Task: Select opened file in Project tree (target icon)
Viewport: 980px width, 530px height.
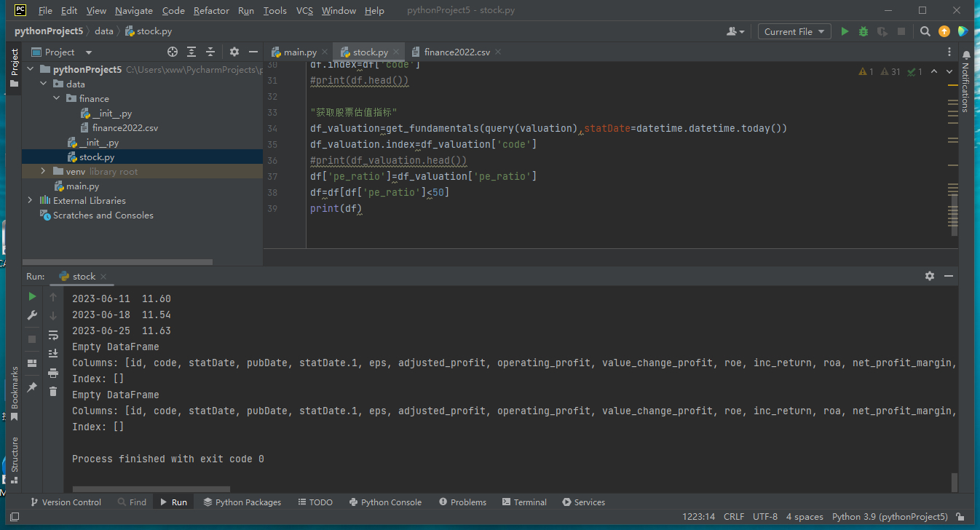Action: tap(173, 52)
